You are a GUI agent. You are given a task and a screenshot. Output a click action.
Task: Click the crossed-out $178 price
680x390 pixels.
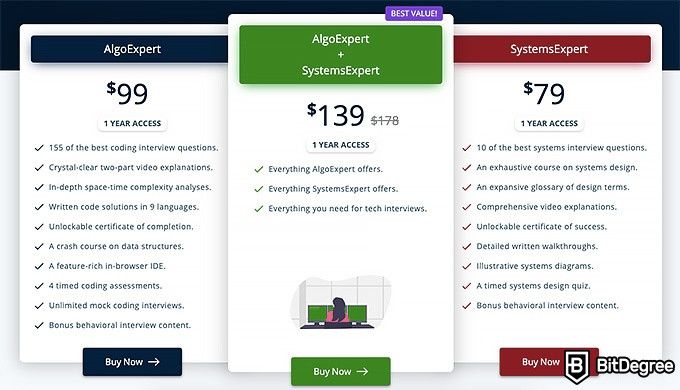coord(385,120)
